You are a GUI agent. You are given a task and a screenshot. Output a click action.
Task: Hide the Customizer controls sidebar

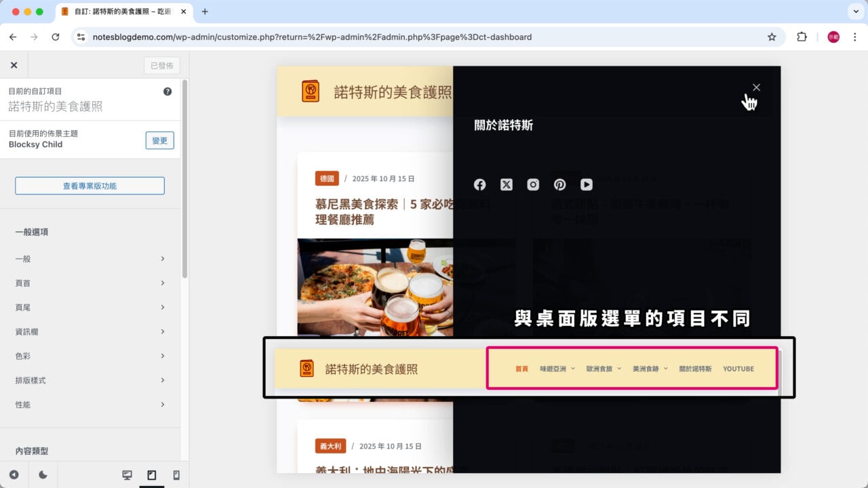pyautogui.click(x=14, y=475)
